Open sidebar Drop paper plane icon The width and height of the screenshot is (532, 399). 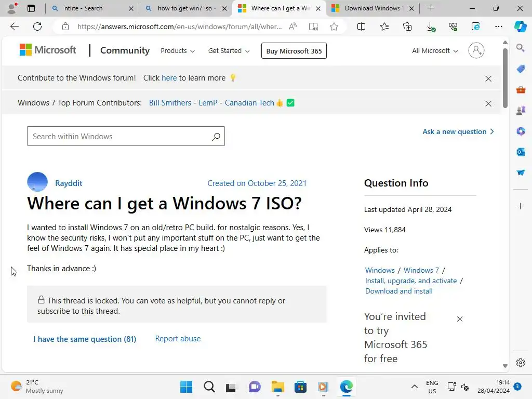click(521, 172)
